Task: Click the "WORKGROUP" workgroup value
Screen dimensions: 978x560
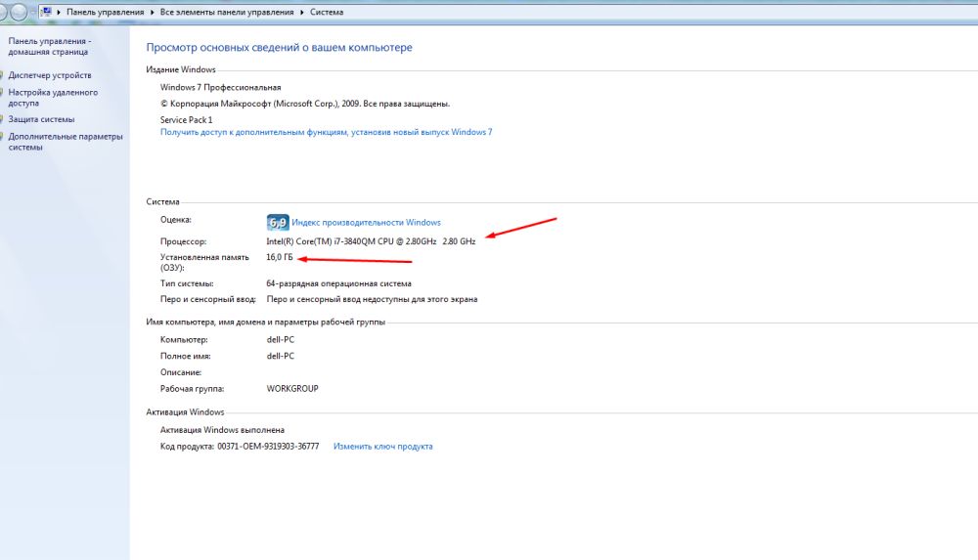Action: pos(292,389)
